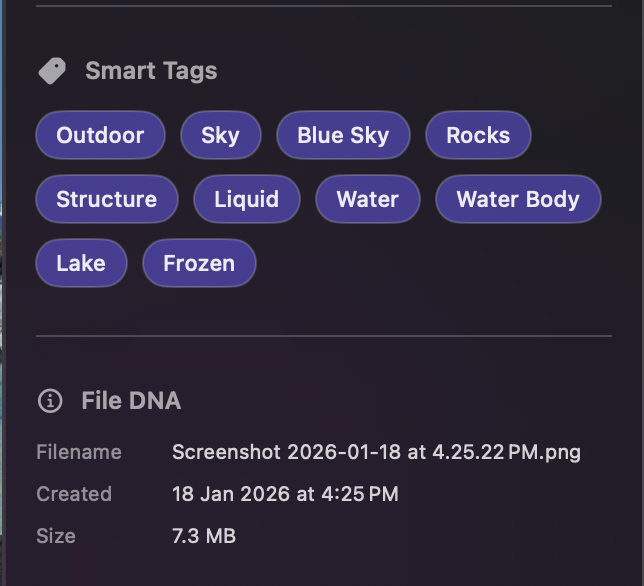This screenshot has height=586, width=644.
Task: Choose the Frozen tag chip
Action: click(x=199, y=264)
